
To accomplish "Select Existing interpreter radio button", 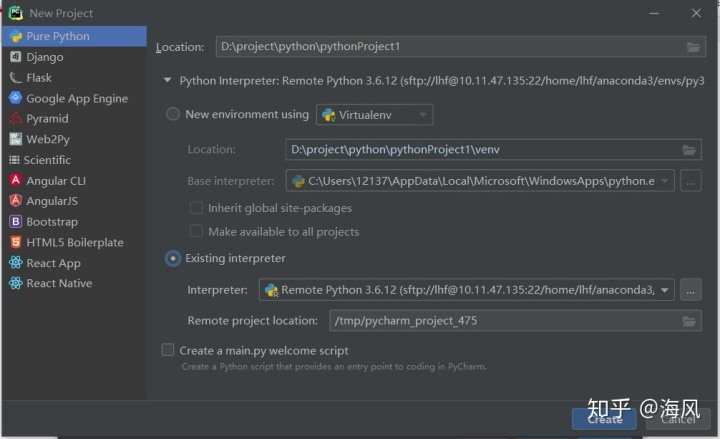I will coord(173,259).
